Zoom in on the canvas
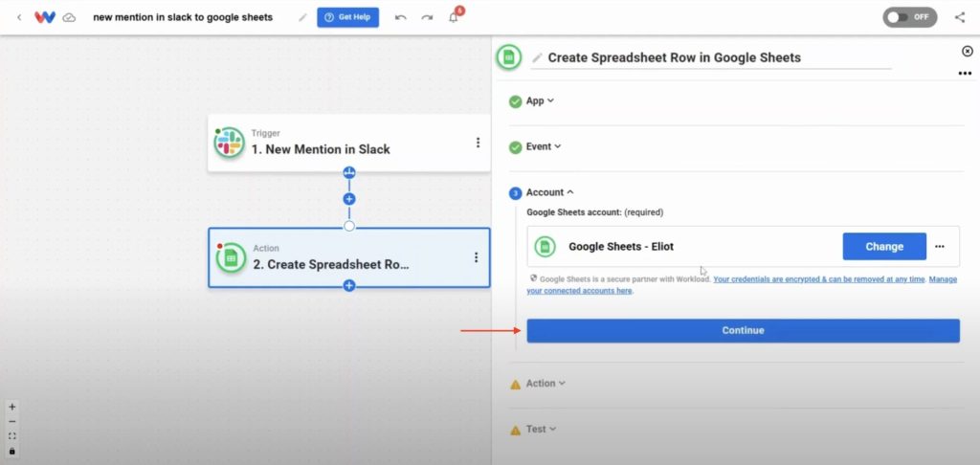Viewport: 980px width, 465px height. [x=11, y=407]
